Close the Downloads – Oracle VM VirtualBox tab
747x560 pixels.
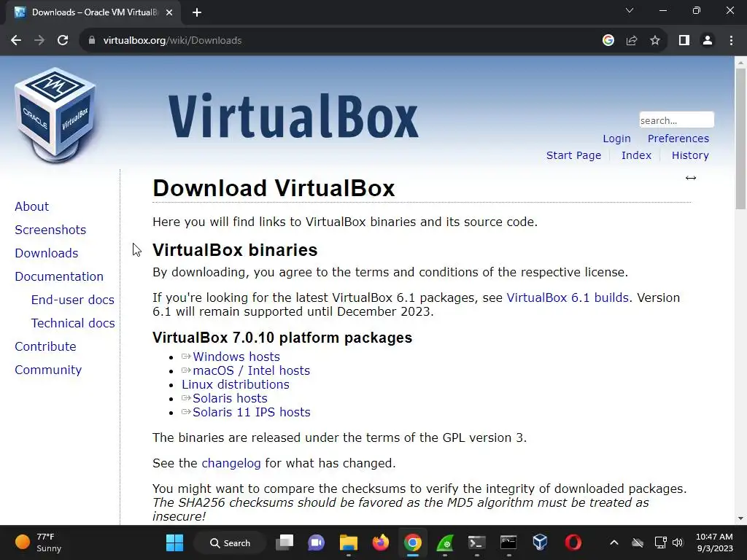pos(169,12)
